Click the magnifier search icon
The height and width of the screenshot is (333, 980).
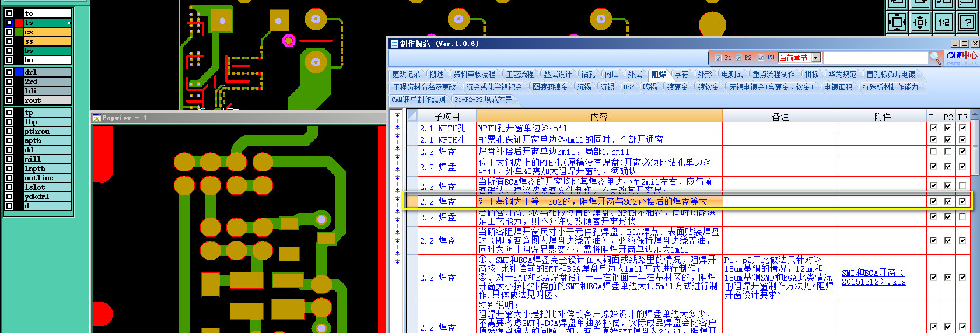(x=935, y=58)
